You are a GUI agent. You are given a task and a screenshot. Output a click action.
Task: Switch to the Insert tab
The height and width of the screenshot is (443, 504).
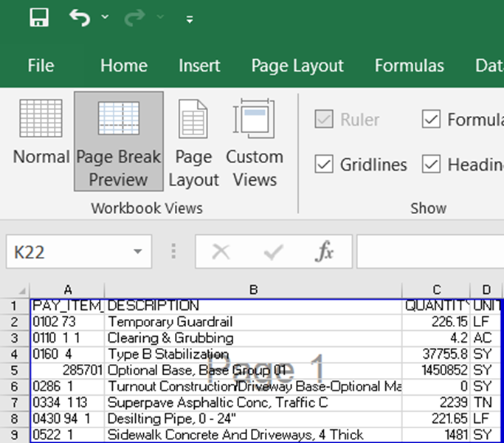click(x=199, y=66)
